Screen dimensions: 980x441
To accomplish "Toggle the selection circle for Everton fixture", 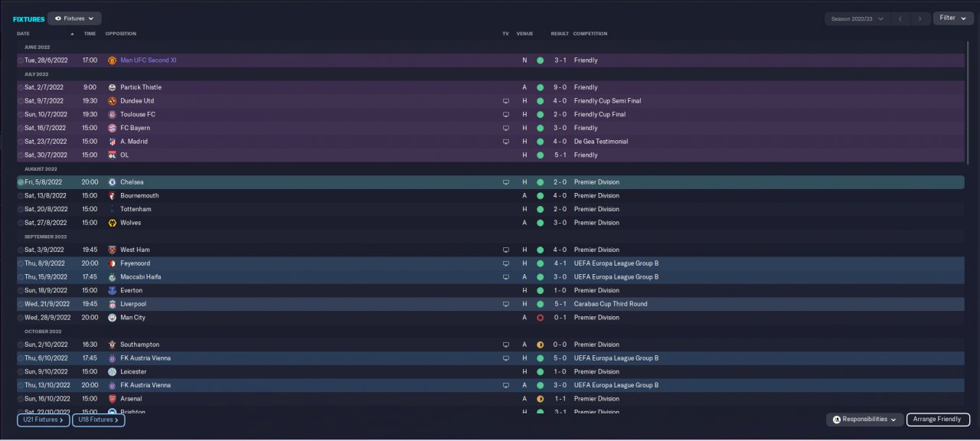I will 21,291.
